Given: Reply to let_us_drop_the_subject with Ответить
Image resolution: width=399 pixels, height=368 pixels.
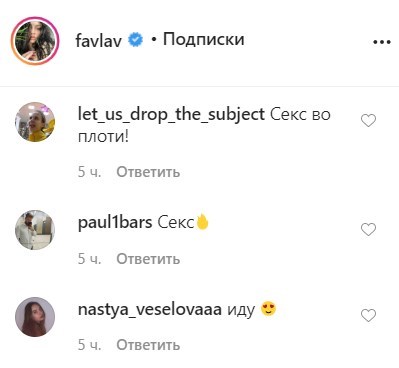Looking at the screenshot, I should (148, 172).
